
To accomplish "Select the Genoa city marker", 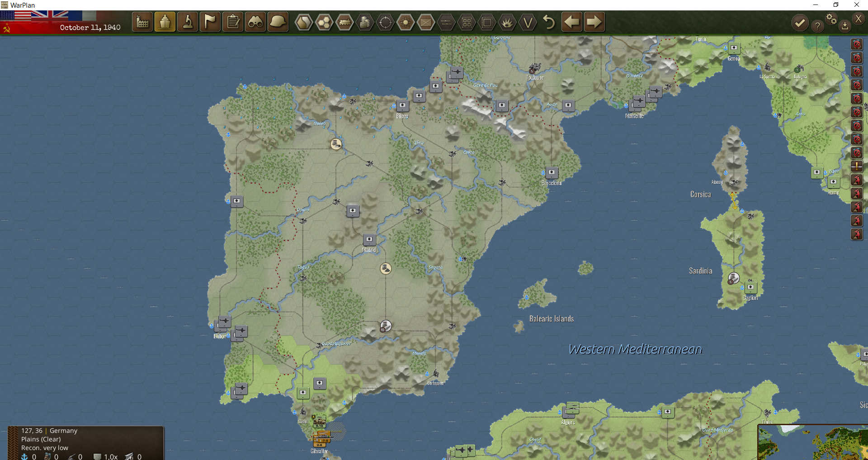I will click(734, 48).
